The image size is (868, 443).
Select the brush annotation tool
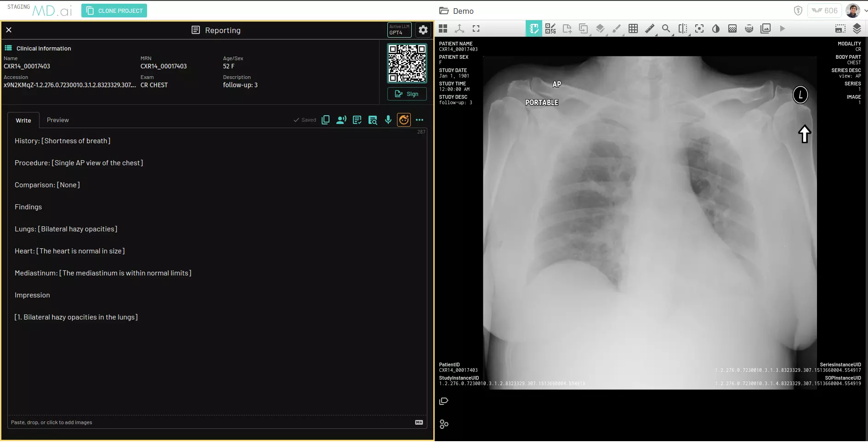[x=617, y=28]
